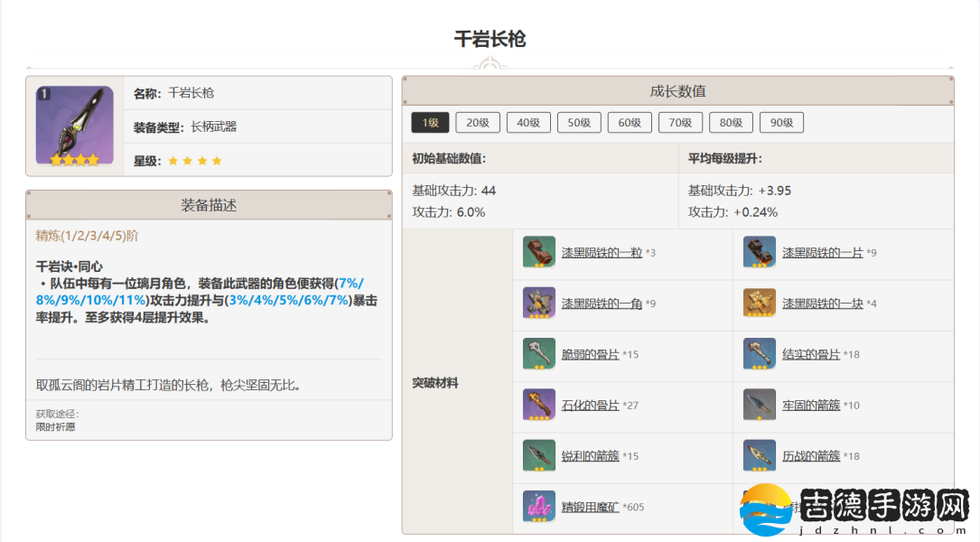Image resolution: width=980 pixels, height=542 pixels.
Task: Show stats for the 90级 tab
Action: pyautogui.click(x=781, y=123)
